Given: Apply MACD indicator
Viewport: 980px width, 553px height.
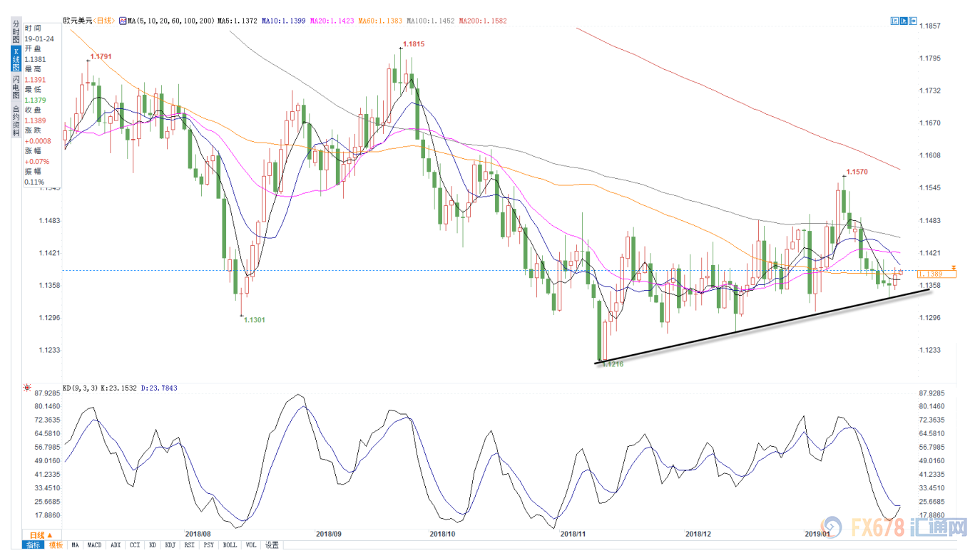Looking at the screenshot, I should pyautogui.click(x=94, y=545).
